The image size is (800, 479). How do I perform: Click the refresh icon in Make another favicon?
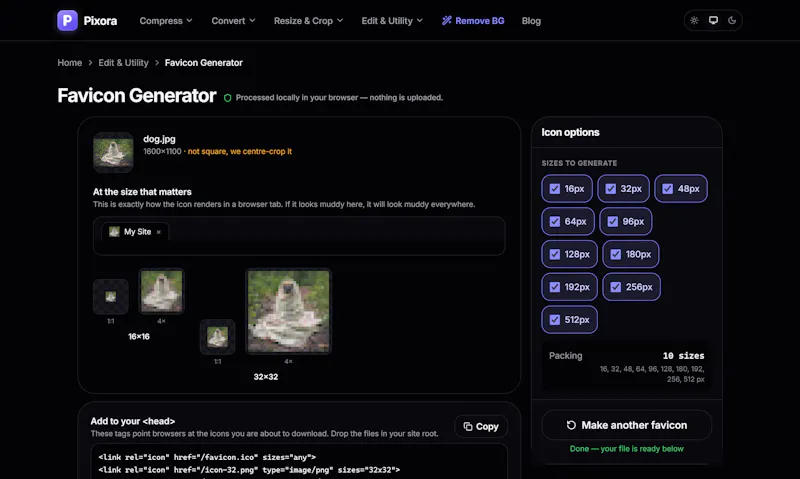click(x=571, y=425)
